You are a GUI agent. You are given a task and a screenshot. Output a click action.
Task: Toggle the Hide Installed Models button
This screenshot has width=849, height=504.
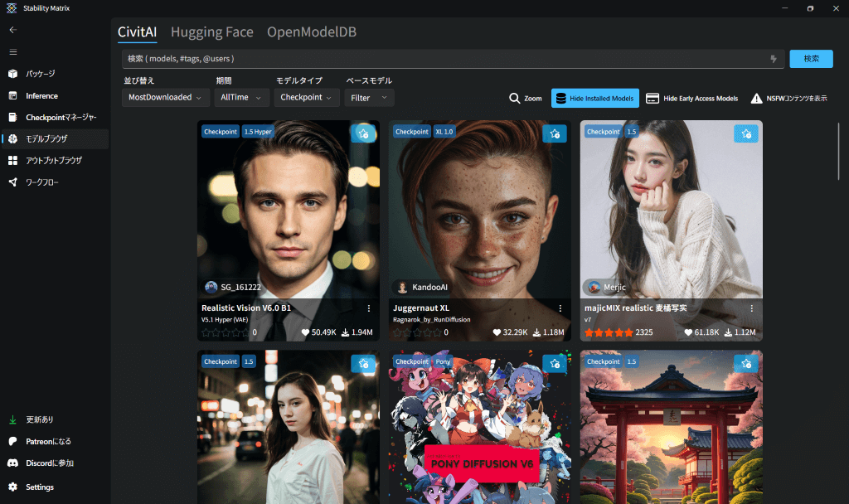[594, 98]
